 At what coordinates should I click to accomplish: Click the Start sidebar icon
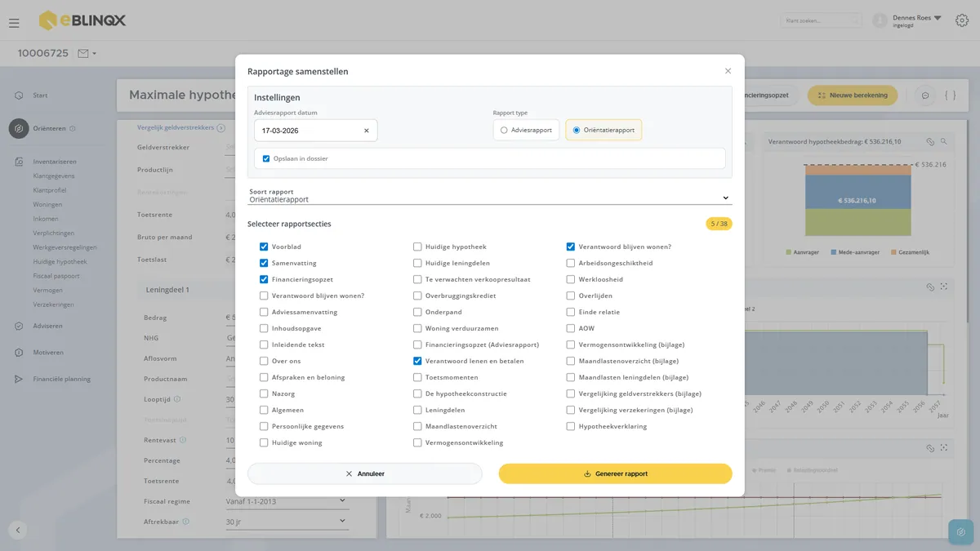click(x=18, y=96)
